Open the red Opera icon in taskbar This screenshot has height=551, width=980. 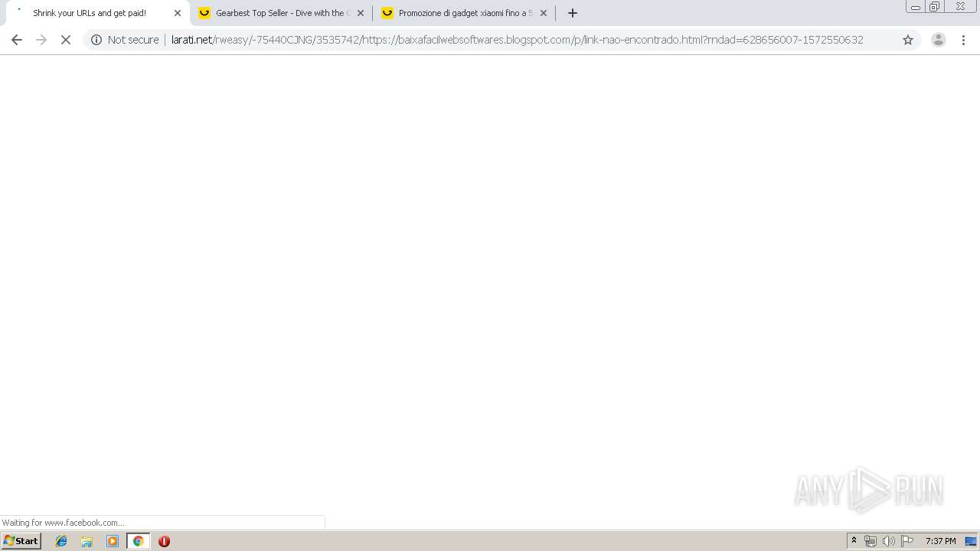[164, 541]
